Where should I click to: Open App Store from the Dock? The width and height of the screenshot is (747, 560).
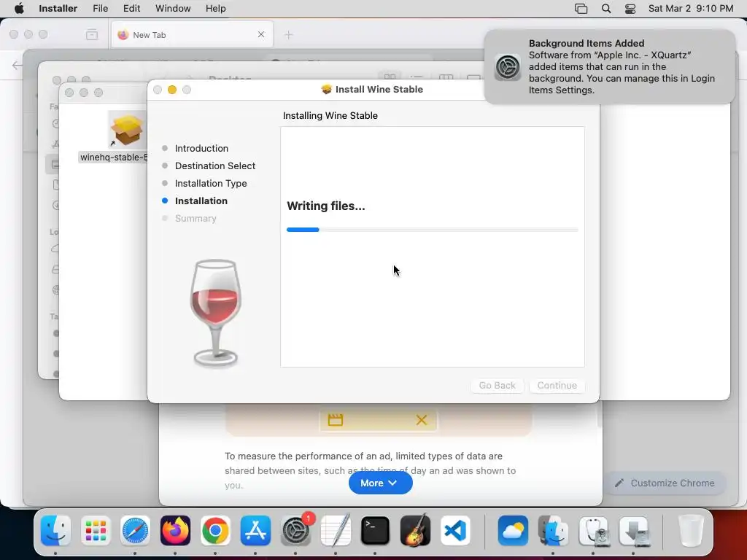255,531
